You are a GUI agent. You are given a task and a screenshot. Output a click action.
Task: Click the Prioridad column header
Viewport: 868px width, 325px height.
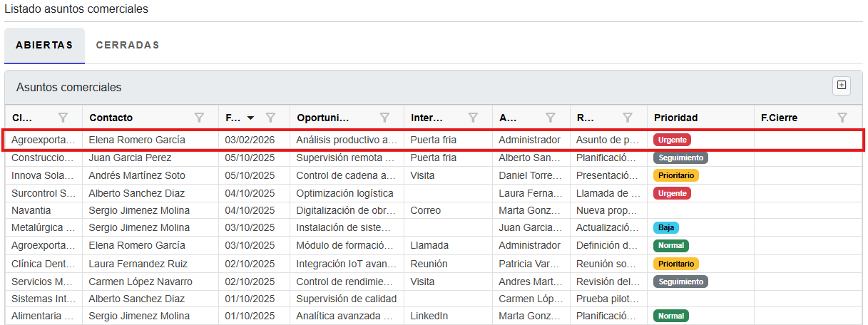pyautogui.click(x=675, y=118)
